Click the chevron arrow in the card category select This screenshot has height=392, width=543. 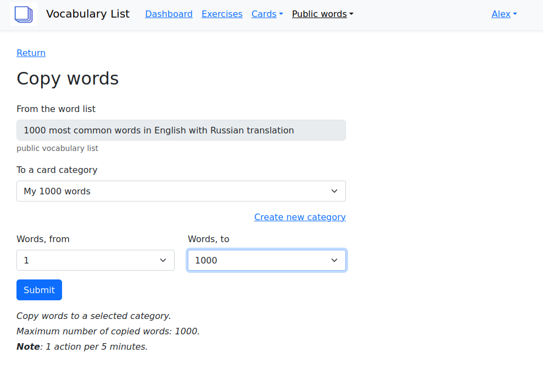[334, 192]
